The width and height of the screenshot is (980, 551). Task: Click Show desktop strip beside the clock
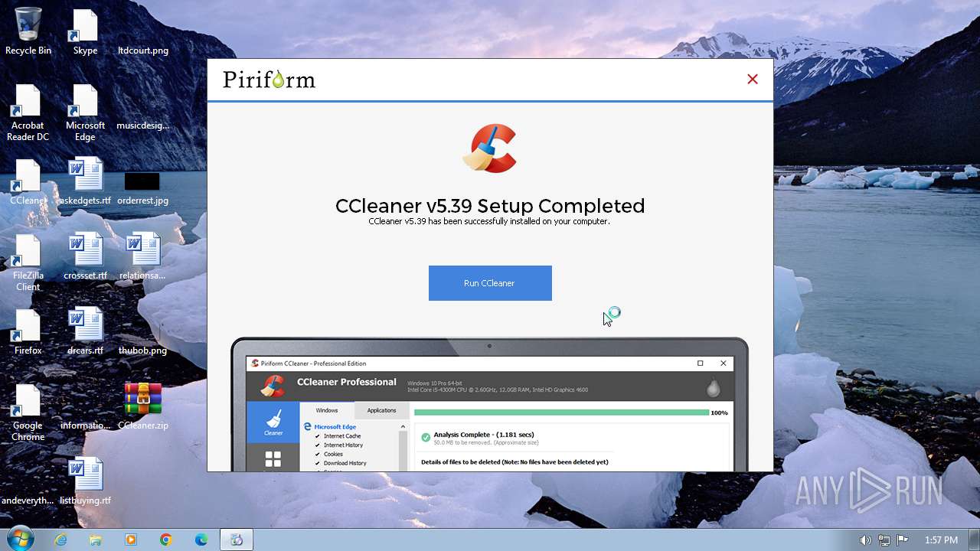tap(974, 540)
